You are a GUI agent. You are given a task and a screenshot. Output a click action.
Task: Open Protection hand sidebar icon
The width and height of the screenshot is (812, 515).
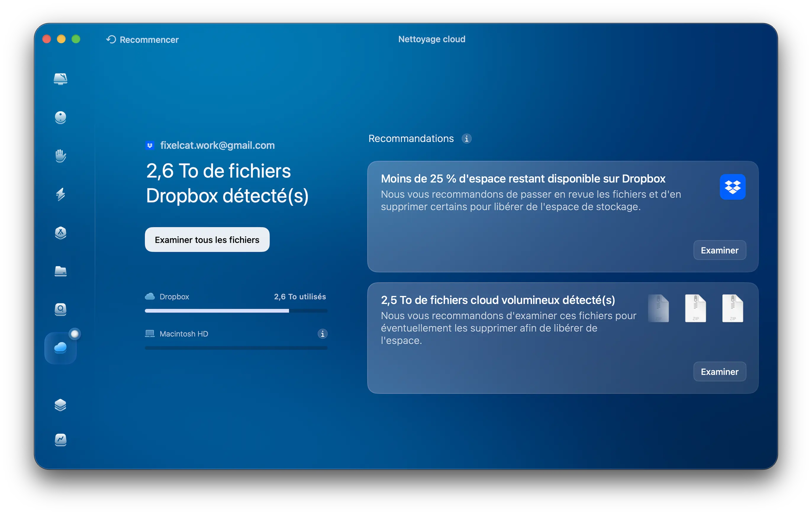[x=60, y=156]
